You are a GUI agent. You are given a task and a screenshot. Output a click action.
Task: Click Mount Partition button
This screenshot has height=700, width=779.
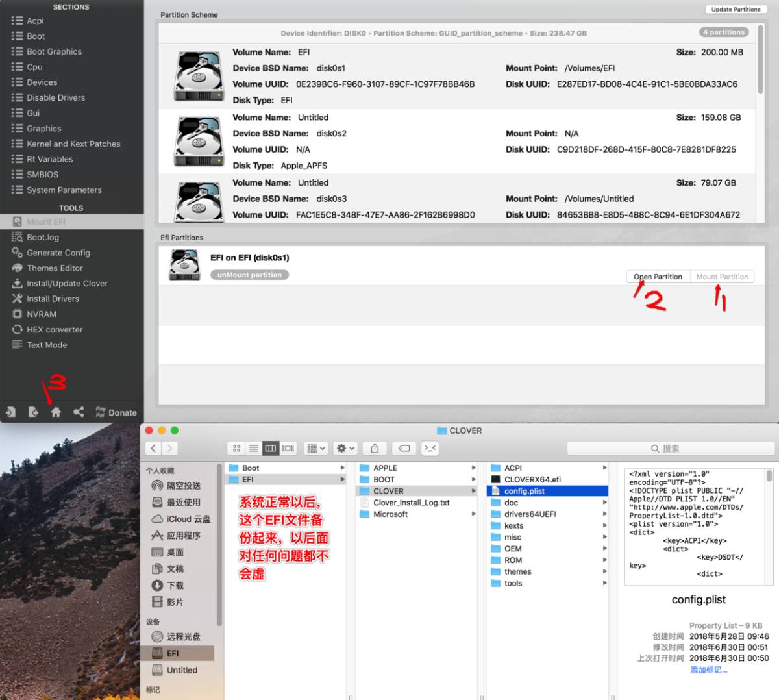722,277
